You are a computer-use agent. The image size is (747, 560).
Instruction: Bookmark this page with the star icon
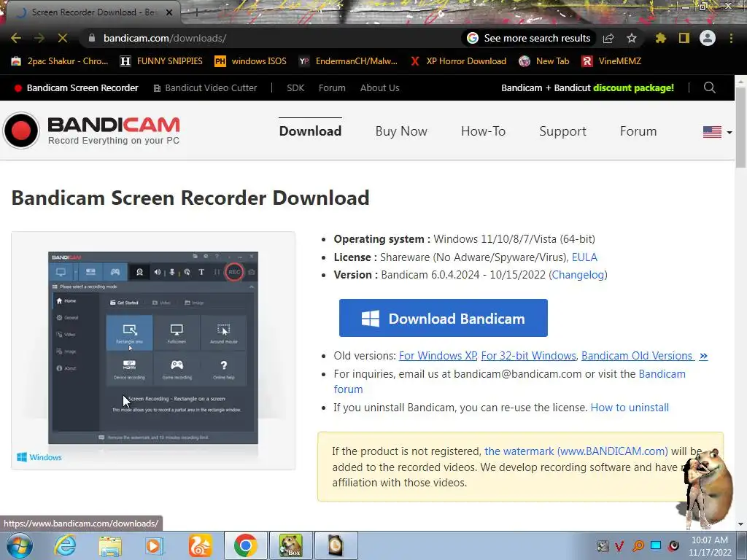click(632, 38)
